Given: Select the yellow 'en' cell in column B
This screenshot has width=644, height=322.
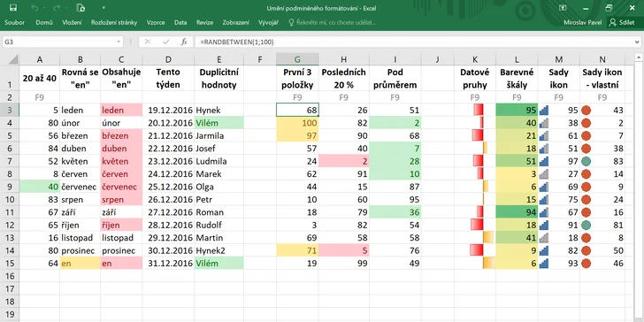Looking at the screenshot, I should point(80,263).
